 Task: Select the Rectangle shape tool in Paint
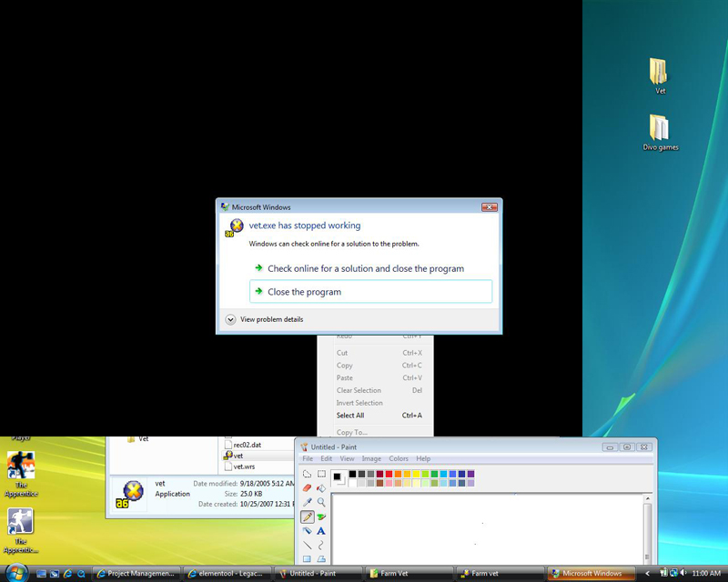pos(307,558)
